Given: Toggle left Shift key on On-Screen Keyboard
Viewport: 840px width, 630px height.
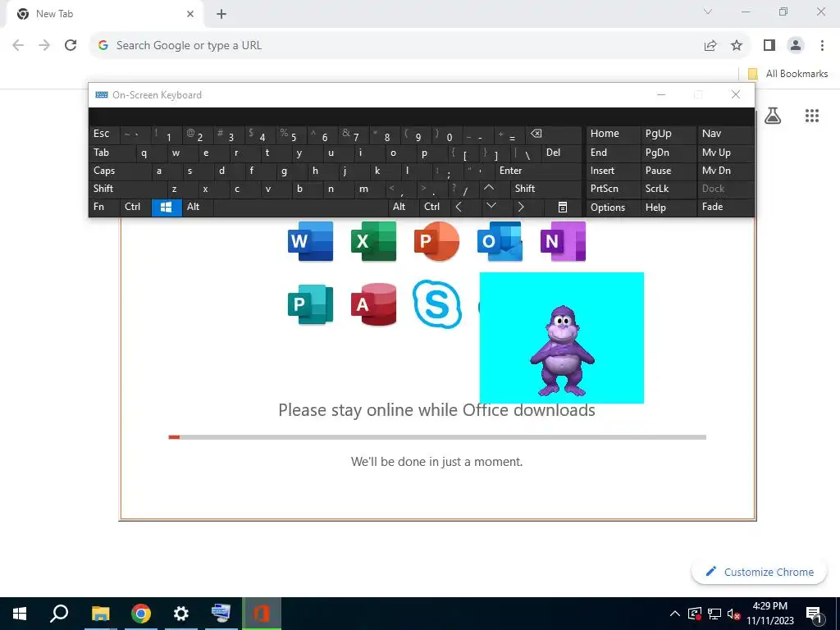Looking at the screenshot, I should (x=129, y=189).
